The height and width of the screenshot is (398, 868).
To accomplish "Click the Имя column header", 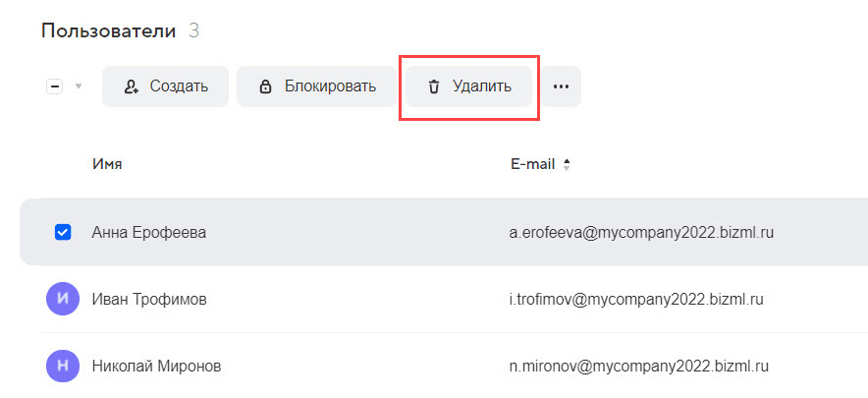I will [x=107, y=164].
